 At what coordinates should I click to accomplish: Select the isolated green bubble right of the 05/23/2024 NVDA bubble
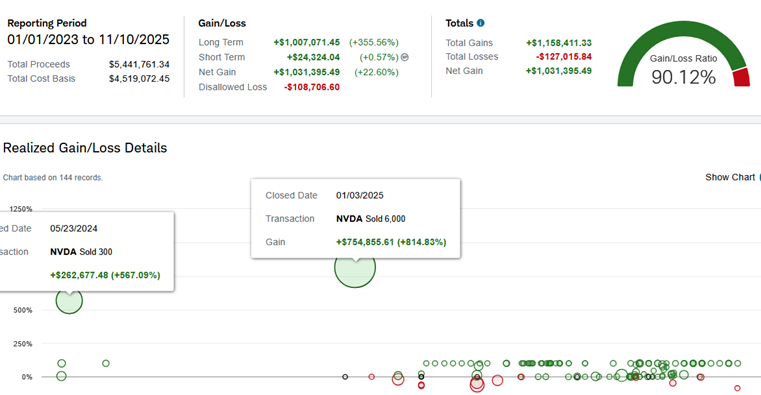(x=106, y=363)
